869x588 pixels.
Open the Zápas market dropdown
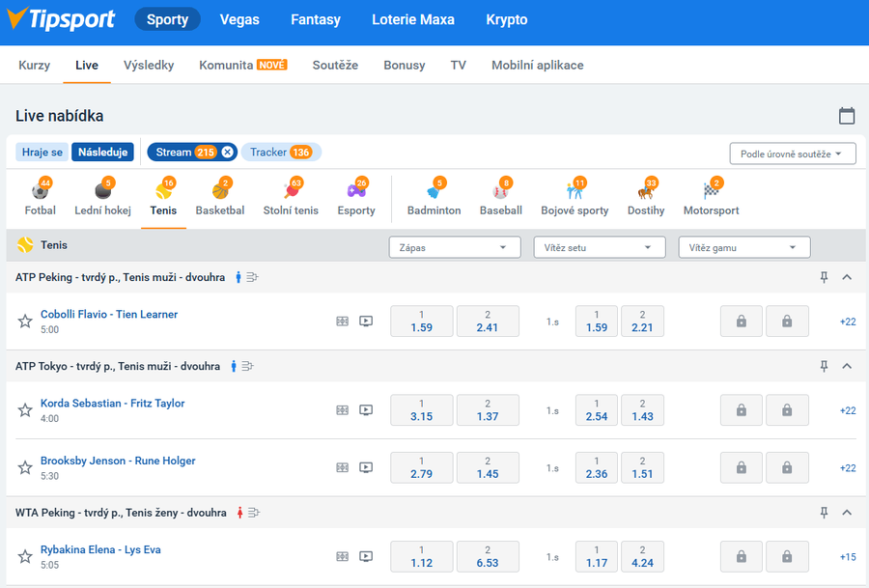coord(455,247)
